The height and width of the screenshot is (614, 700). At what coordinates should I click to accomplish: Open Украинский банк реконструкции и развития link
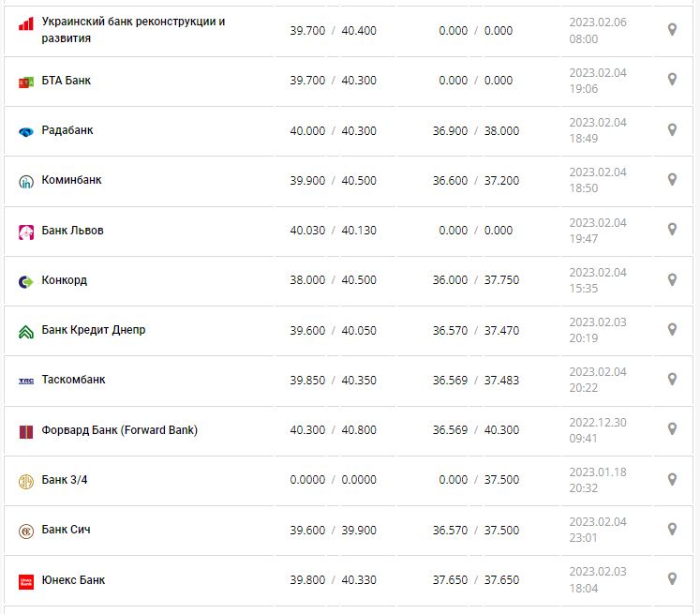click(x=133, y=29)
